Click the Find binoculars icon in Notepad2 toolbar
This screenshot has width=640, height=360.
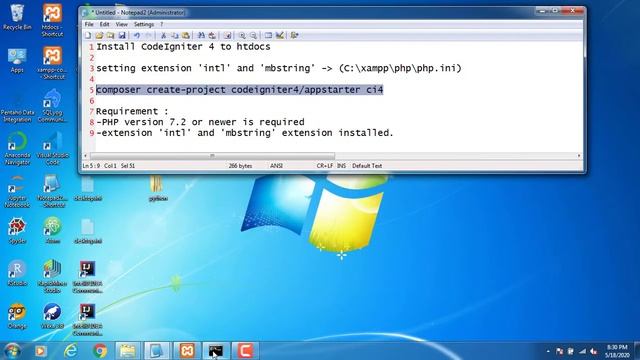pos(201,36)
